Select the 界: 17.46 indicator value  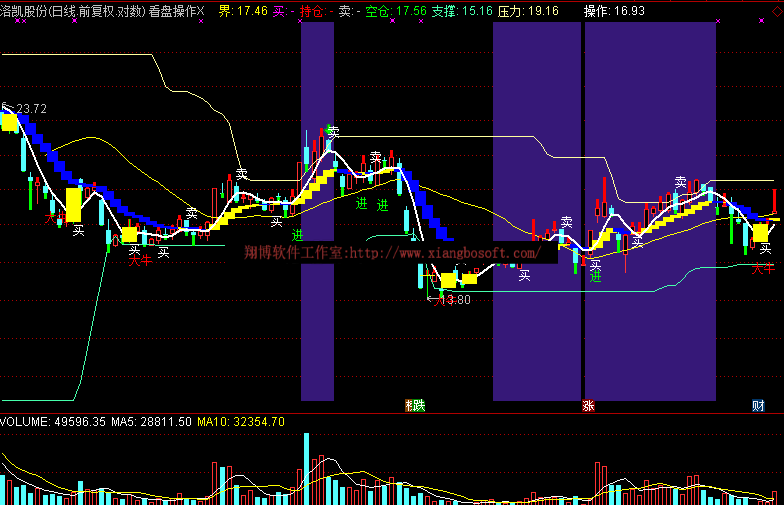[x=243, y=10]
